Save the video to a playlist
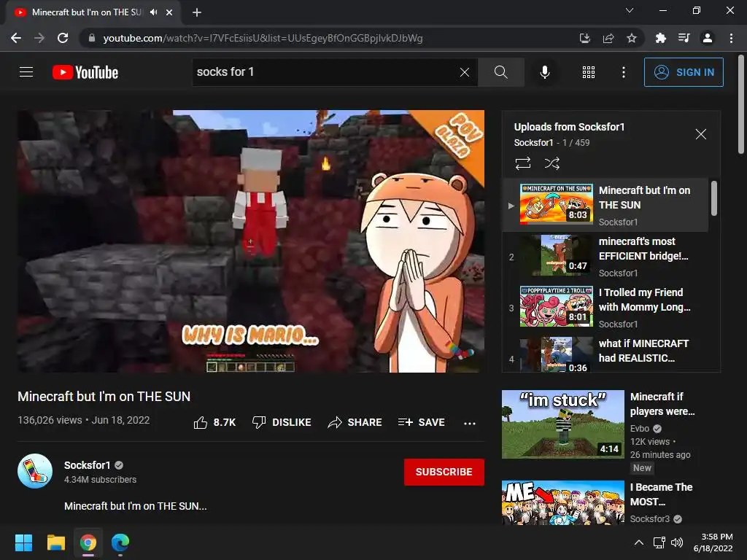Viewport: 747px width, 560px height. click(x=422, y=422)
